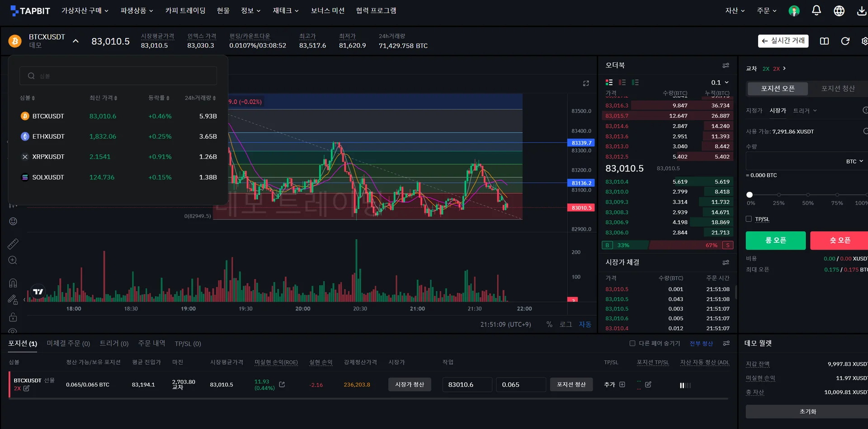Switch to the open orders tab
The height and width of the screenshot is (429, 868).
click(x=68, y=344)
